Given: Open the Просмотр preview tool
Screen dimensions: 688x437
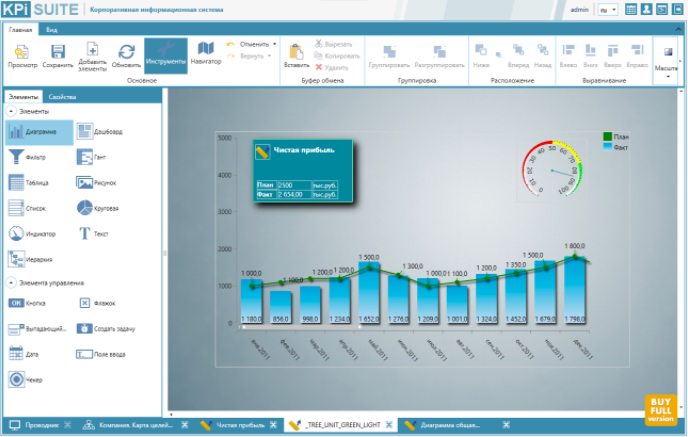Looking at the screenshot, I should point(22,56).
